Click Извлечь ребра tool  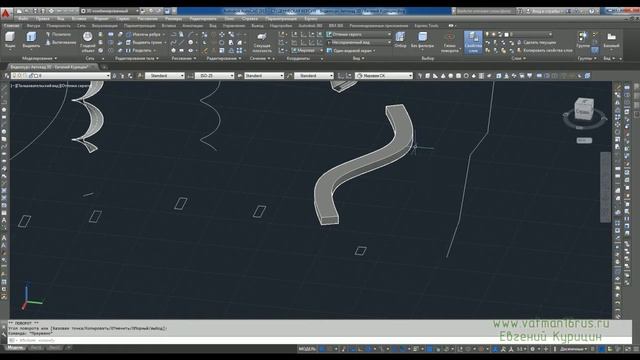pos(144,35)
